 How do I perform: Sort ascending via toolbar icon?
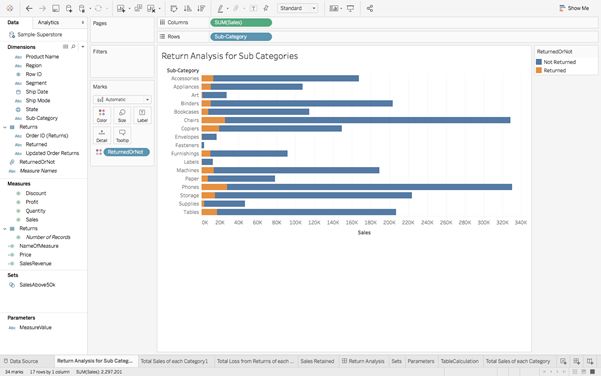[x=187, y=8]
